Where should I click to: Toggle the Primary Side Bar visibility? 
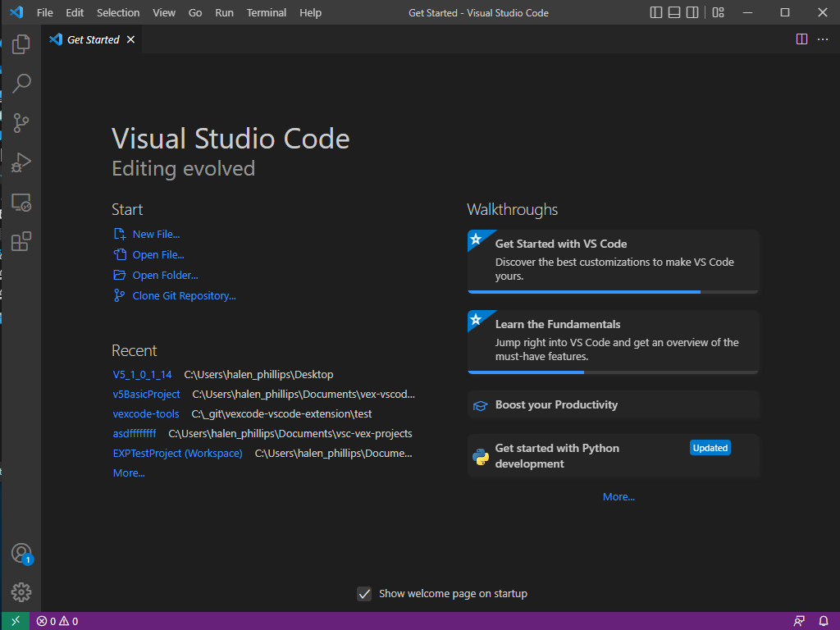point(655,12)
